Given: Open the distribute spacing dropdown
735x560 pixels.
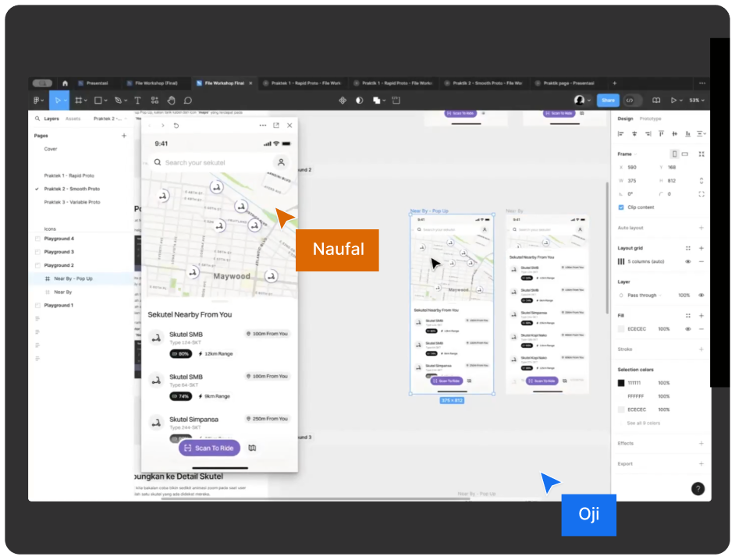Looking at the screenshot, I should 701,134.
